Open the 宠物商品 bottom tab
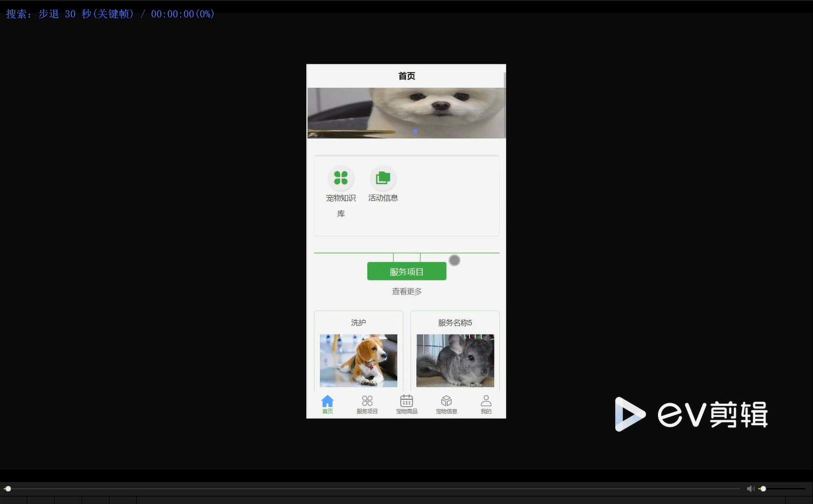Viewport: 813px width, 504px height. pyautogui.click(x=406, y=405)
